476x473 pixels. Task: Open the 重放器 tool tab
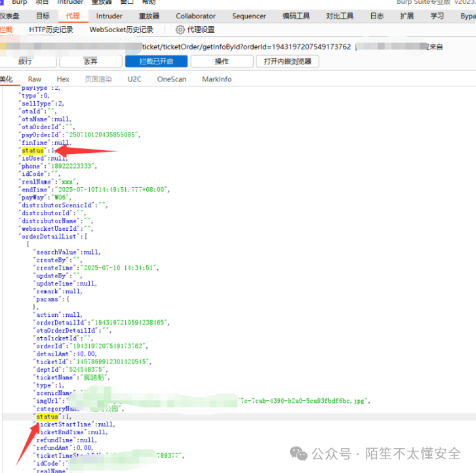pyautogui.click(x=149, y=16)
